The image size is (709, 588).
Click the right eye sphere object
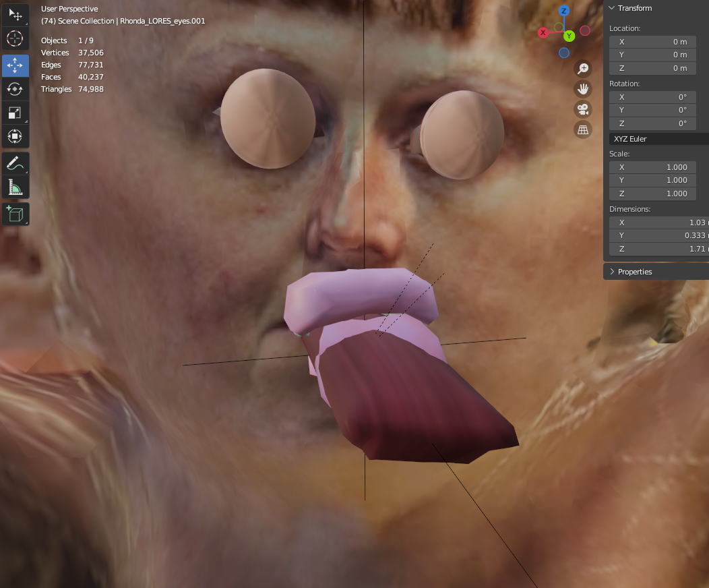[462, 135]
